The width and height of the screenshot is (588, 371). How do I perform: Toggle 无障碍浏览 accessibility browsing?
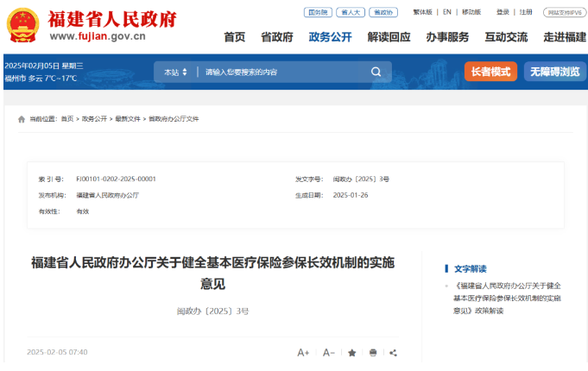(554, 72)
